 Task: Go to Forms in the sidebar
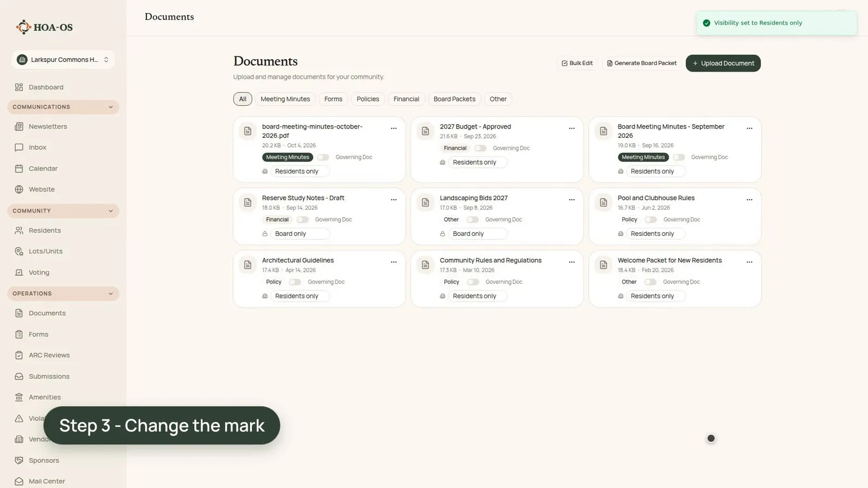(x=39, y=335)
